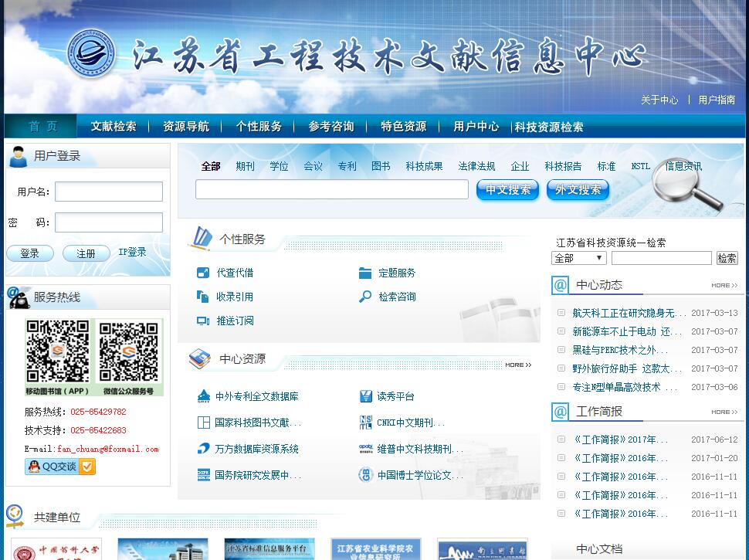Open the 定题服务 folder icon
This screenshot has width=749, height=560.
pyautogui.click(x=365, y=273)
